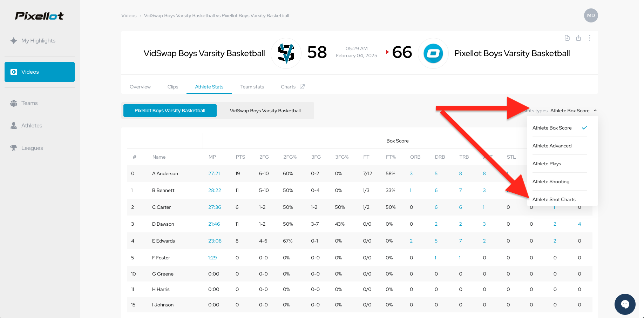Click B Bennett's DRB value 6

tap(436, 190)
